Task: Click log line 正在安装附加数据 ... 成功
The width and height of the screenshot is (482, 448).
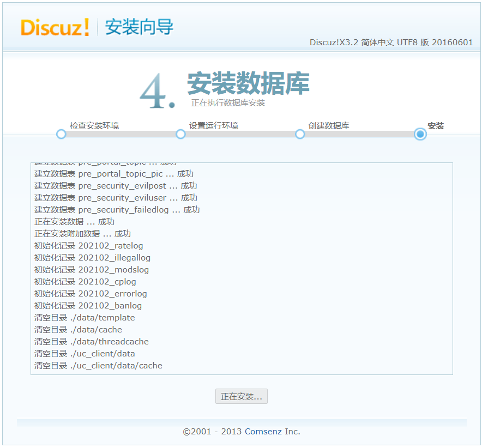Action: pyautogui.click(x=82, y=234)
